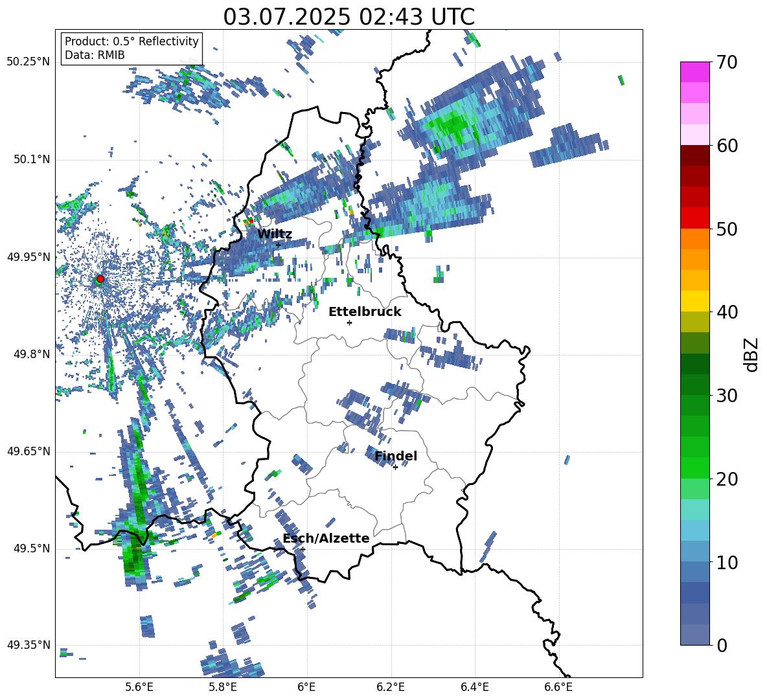The image size is (767, 700).
Task: Pick the turquoise colorbar swatch below 20
Action: click(694, 510)
